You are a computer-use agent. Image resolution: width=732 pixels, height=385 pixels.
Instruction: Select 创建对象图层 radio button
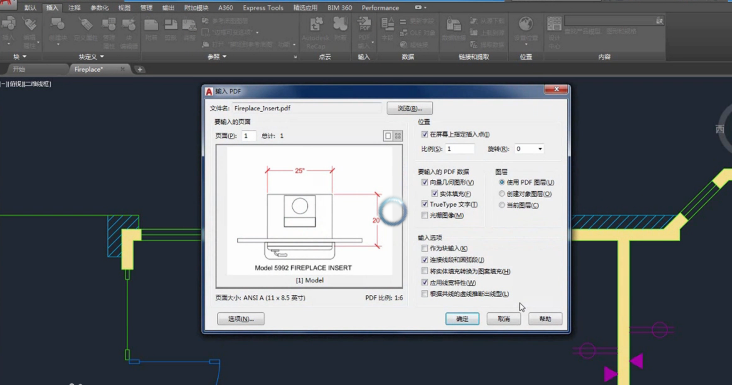click(502, 194)
